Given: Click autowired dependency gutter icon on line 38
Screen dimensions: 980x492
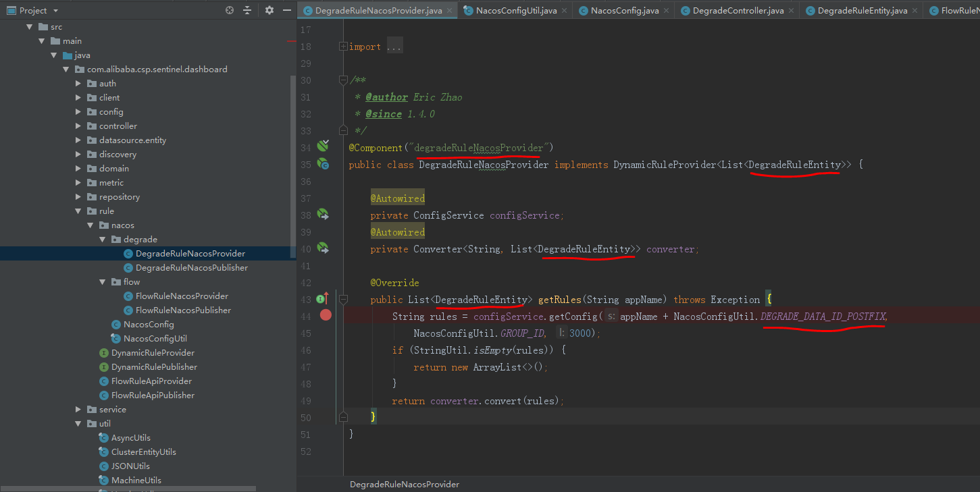Looking at the screenshot, I should pos(323,215).
